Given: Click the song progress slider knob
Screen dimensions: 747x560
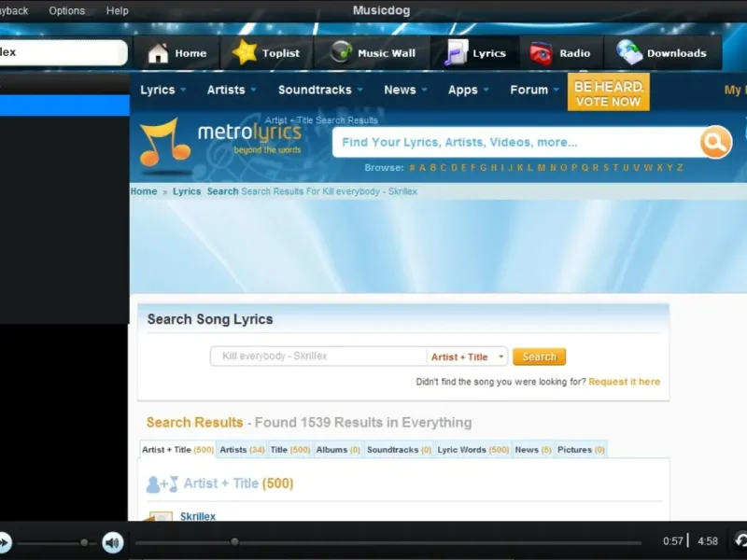Looking at the screenshot, I should coord(234,542).
